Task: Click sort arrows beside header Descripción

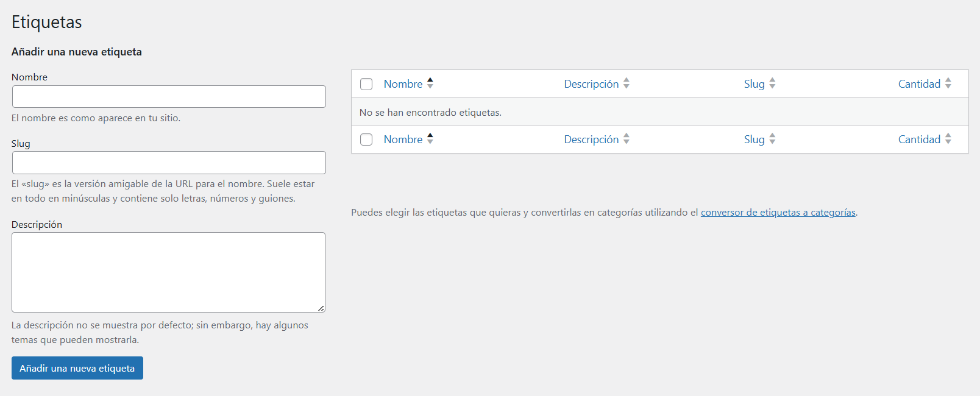Action: click(x=627, y=83)
